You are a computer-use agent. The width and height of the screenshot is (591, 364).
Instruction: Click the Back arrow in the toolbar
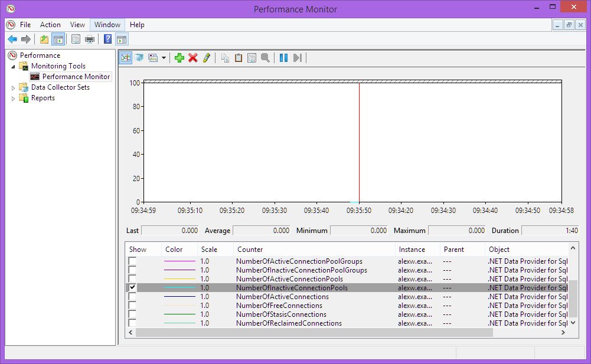12,39
